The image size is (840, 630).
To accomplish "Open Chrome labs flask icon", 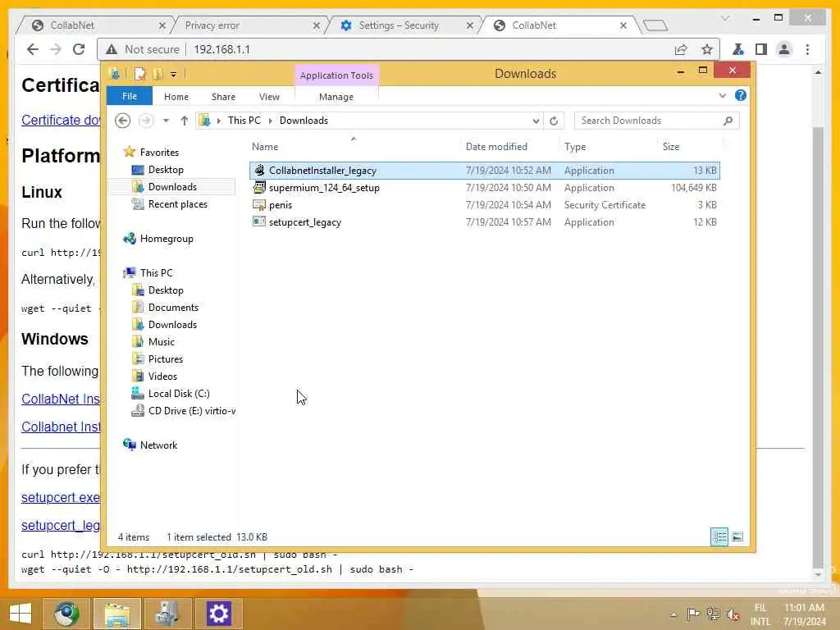I will (x=738, y=50).
